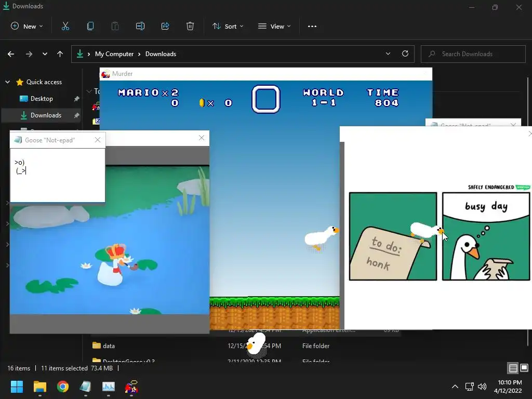Close the Goose Not-epad window

[98, 140]
